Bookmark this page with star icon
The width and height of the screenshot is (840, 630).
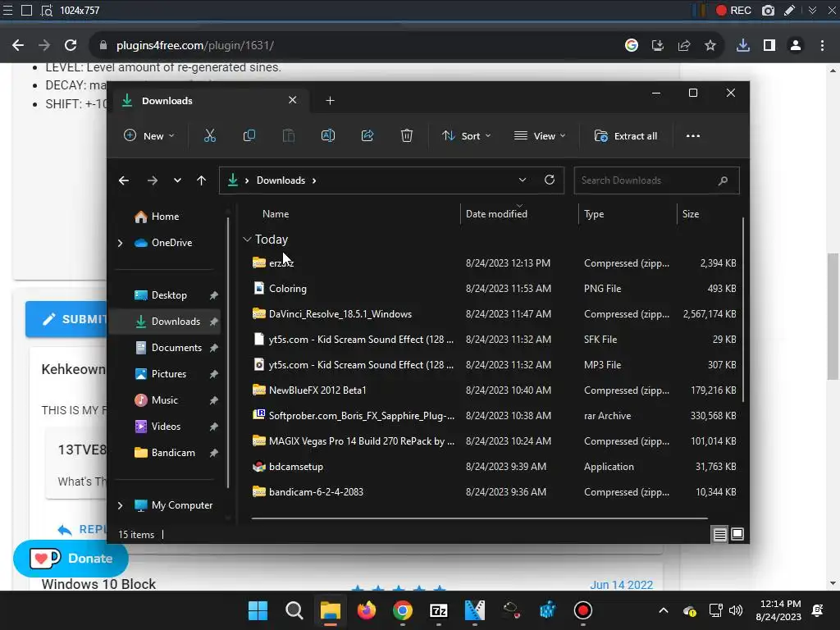click(710, 46)
